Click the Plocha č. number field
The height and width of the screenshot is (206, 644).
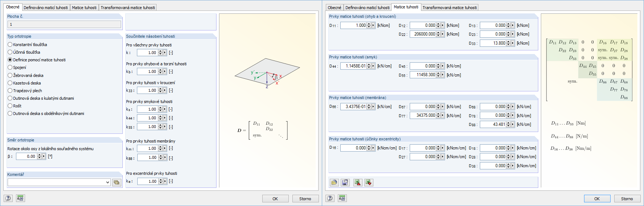pyautogui.click(x=64, y=24)
